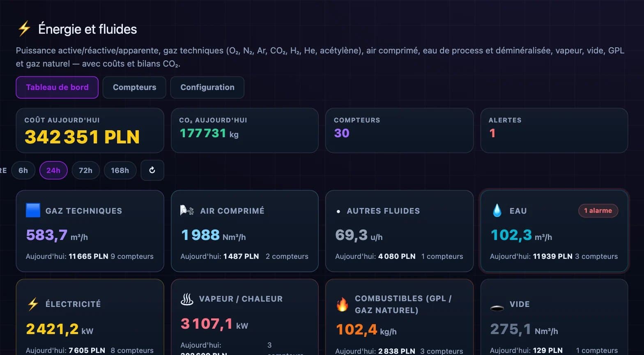
Task: Click the Air Comprimé card title
Action: click(x=232, y=211)
